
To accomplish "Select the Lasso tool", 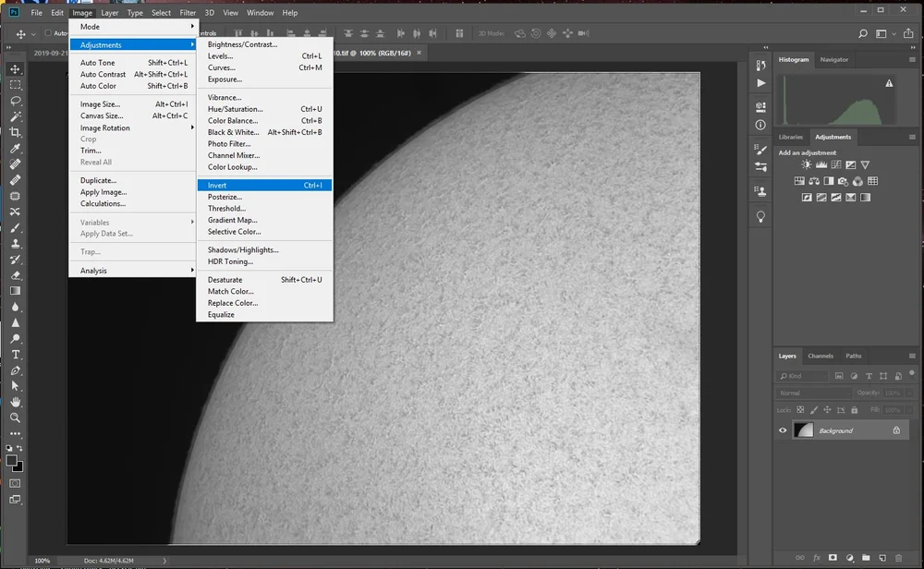I will pos(16,101).
